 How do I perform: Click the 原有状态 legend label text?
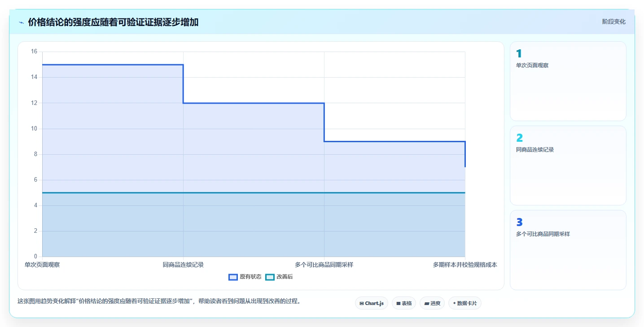(250, 277)
